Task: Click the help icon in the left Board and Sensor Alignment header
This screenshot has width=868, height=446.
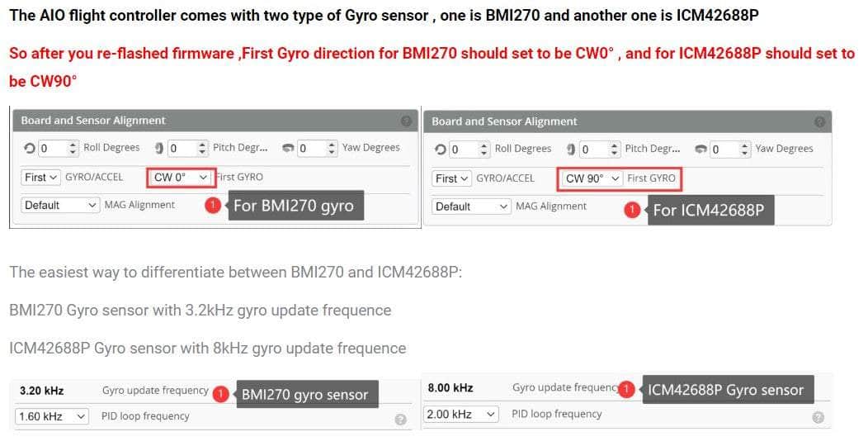Action: pyautogui.click(x=406, y=121)
